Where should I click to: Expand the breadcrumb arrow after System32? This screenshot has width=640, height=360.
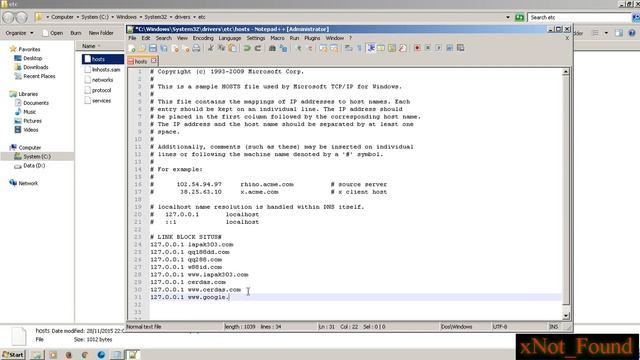(171, 17)
